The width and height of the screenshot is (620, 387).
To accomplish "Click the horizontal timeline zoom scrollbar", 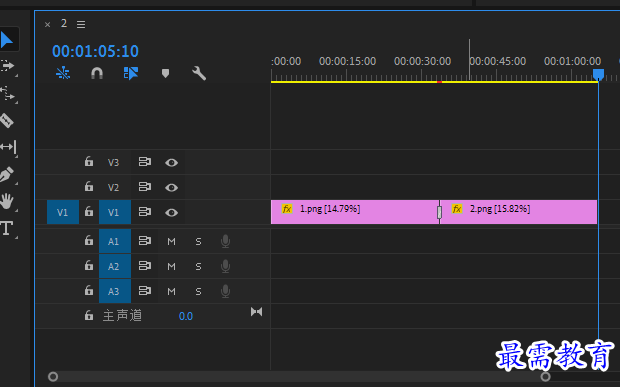I will (x=299, y=377).
